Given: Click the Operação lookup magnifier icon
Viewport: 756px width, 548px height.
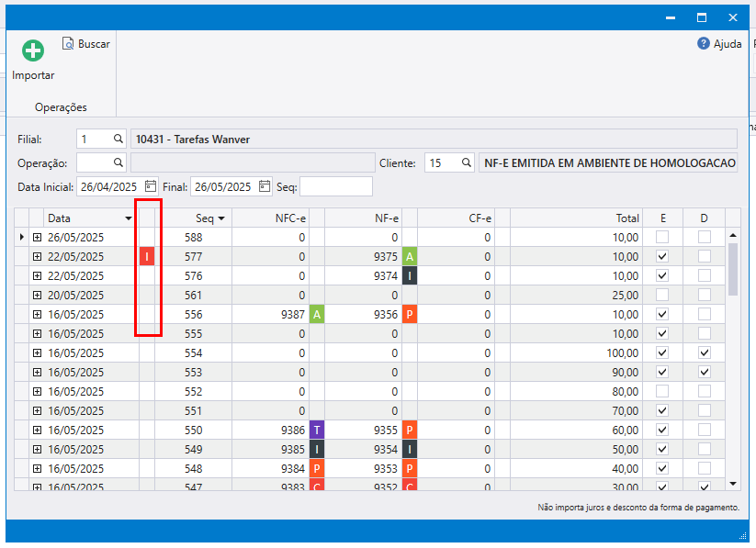Looking at the screenshot, I should 118,162.
